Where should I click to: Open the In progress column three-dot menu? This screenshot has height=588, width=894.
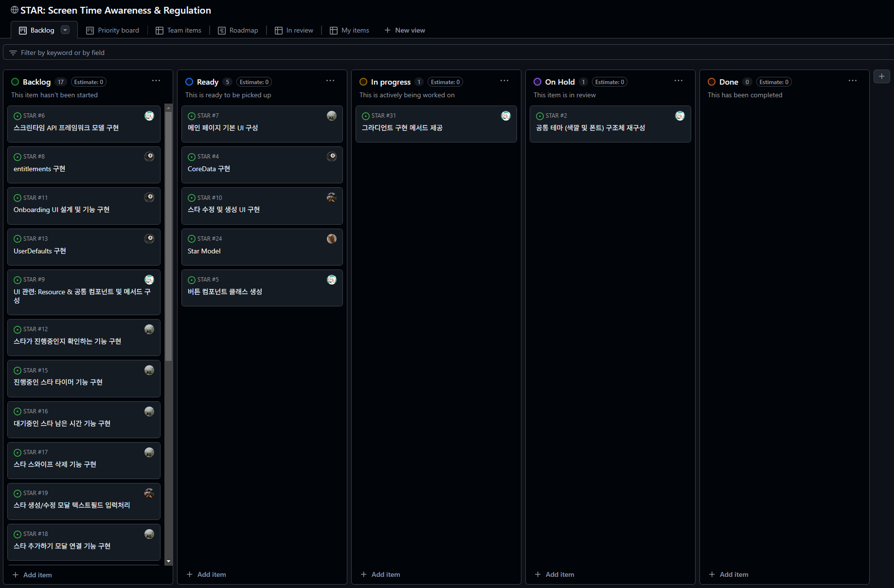[x=504, y=81]
